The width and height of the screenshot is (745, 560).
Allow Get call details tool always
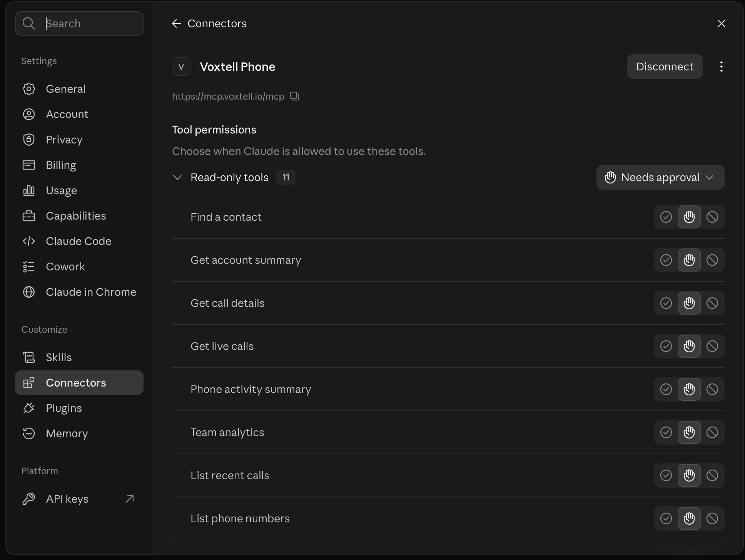(x=666, y=303)
